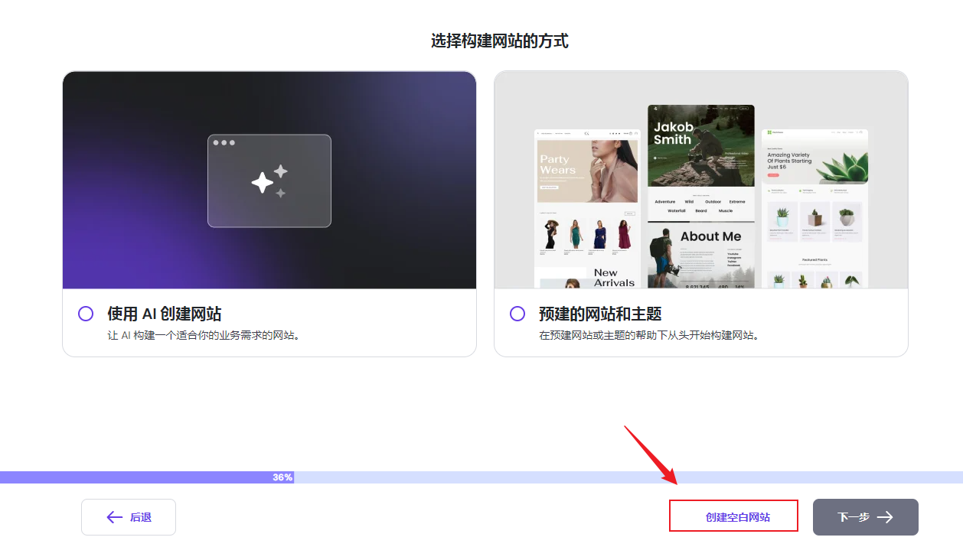963x560 pixels.
Task: Click the 36% filled progress bar segment
Action: [x=145, y=477]
